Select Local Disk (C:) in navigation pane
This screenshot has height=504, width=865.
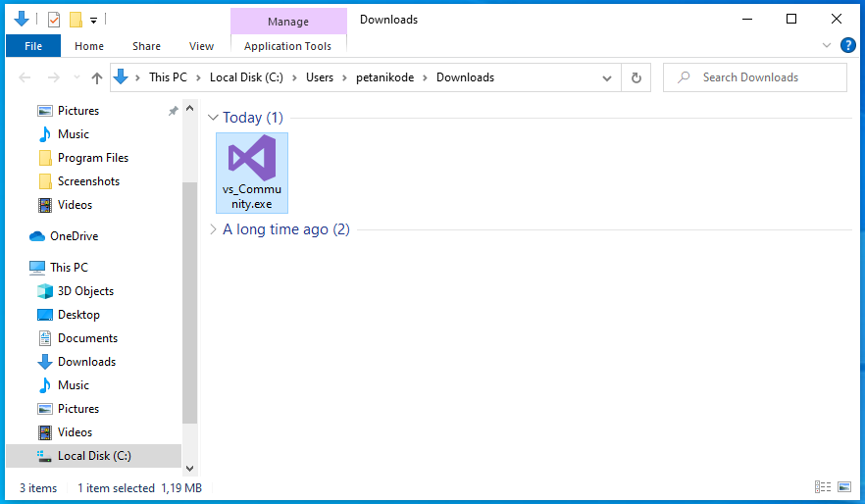[93, 456]
